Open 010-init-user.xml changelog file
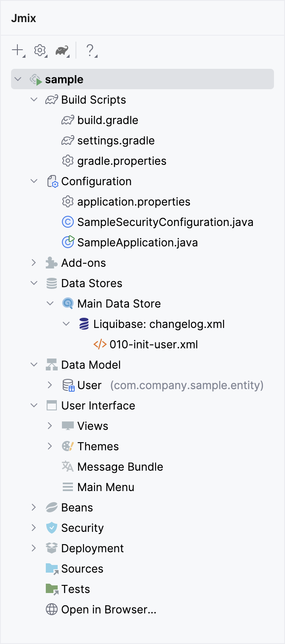The image size is (285, 644). click(154, 345)
